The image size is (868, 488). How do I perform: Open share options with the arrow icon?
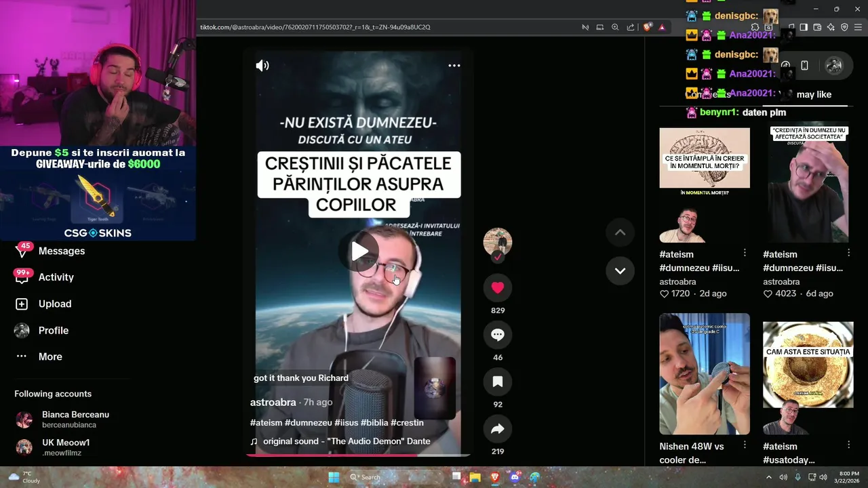(497, 428)
